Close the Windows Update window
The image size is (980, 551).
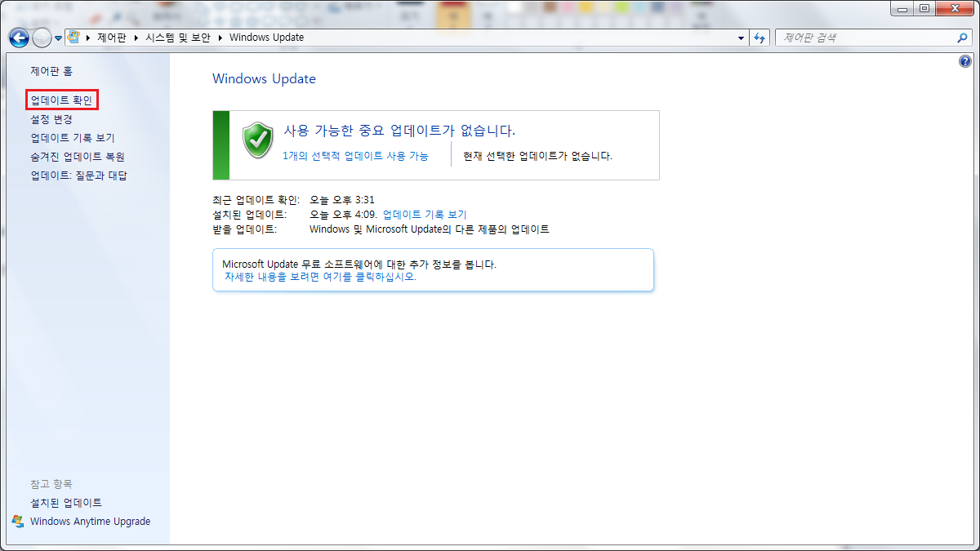954,8
